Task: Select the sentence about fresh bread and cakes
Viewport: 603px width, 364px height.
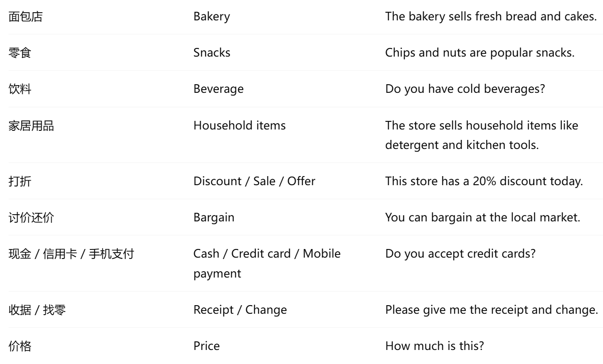Action: click(x=491, y=16)
